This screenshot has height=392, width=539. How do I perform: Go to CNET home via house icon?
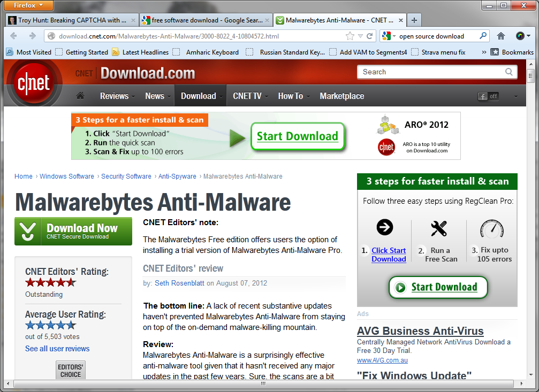pyautogui.click(x=80, y=96)
